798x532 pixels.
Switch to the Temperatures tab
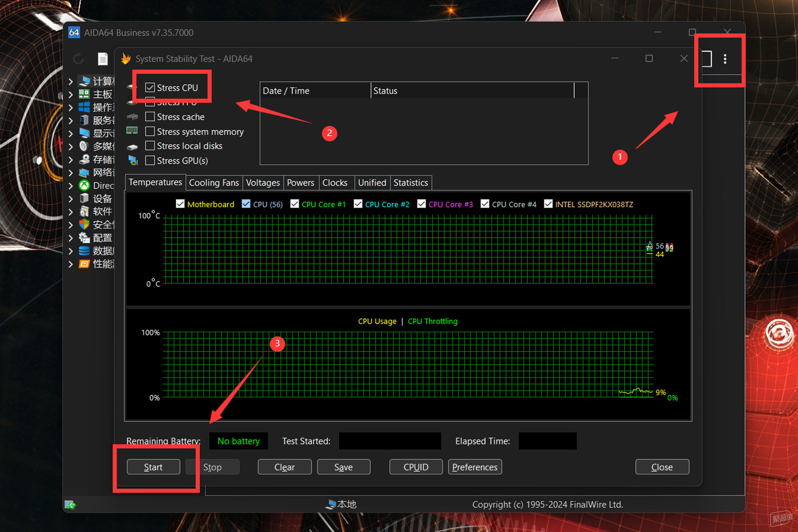pyautogui.click(x=155, y=182)
